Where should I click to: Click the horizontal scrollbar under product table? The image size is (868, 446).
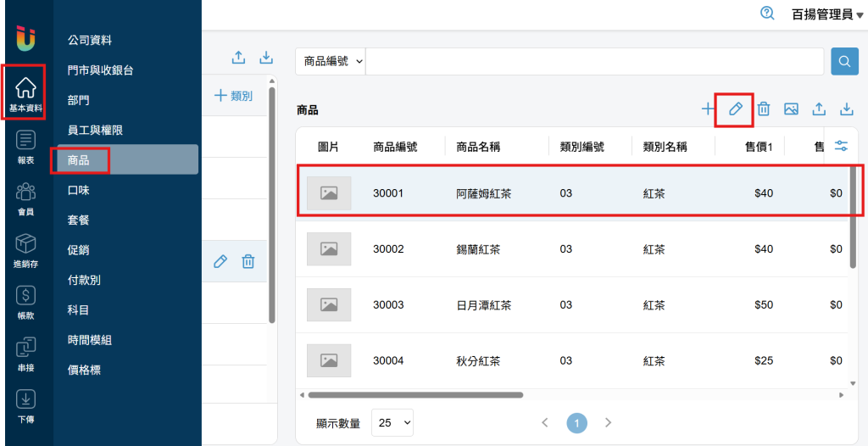click(415, 394)
